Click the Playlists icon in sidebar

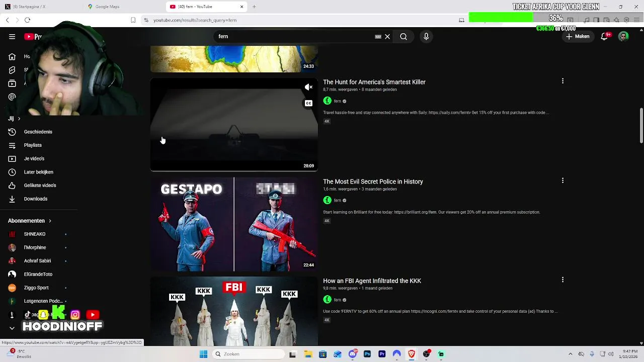click(x=12, y=145)
